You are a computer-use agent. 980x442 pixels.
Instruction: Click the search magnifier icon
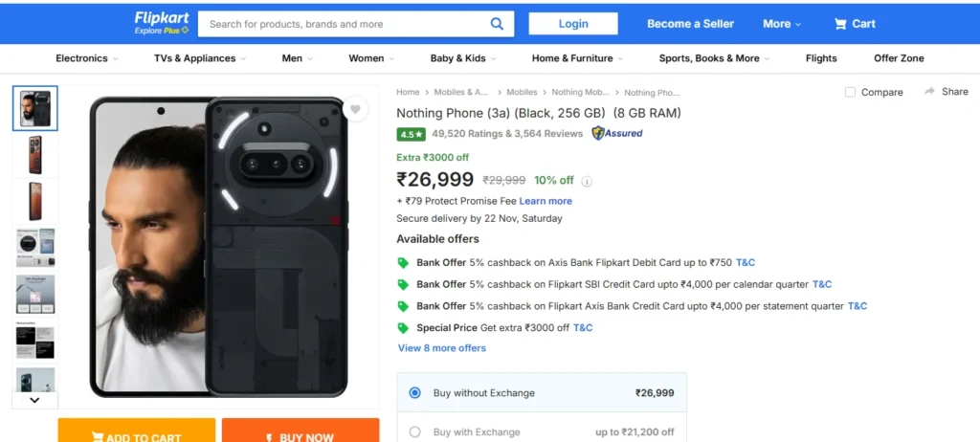[x=497, y=24]
